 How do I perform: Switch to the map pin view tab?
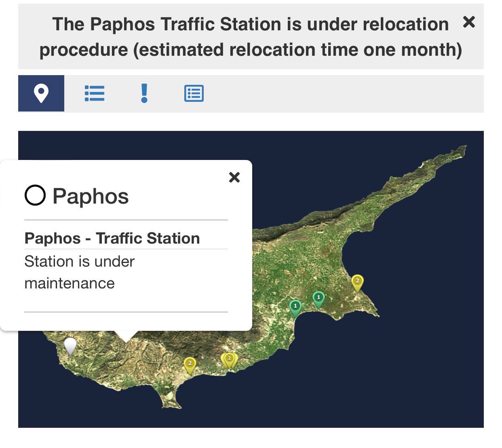[41, 93]
